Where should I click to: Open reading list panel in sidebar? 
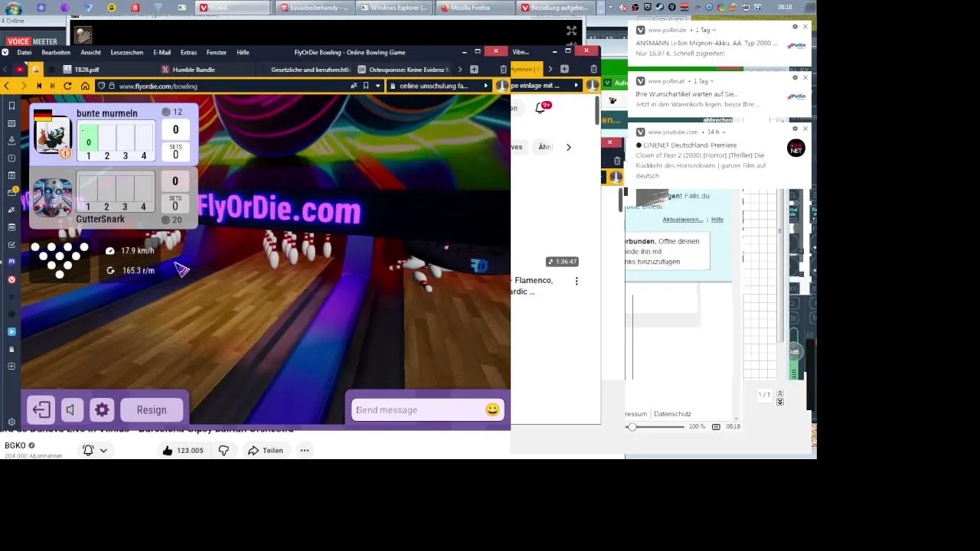coord(11,123)
